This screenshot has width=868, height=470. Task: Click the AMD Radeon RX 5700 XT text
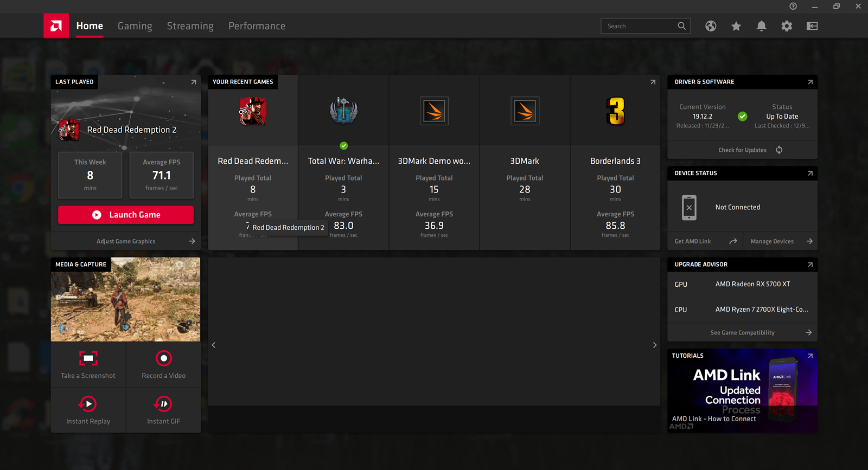click(x=752, y=284)
